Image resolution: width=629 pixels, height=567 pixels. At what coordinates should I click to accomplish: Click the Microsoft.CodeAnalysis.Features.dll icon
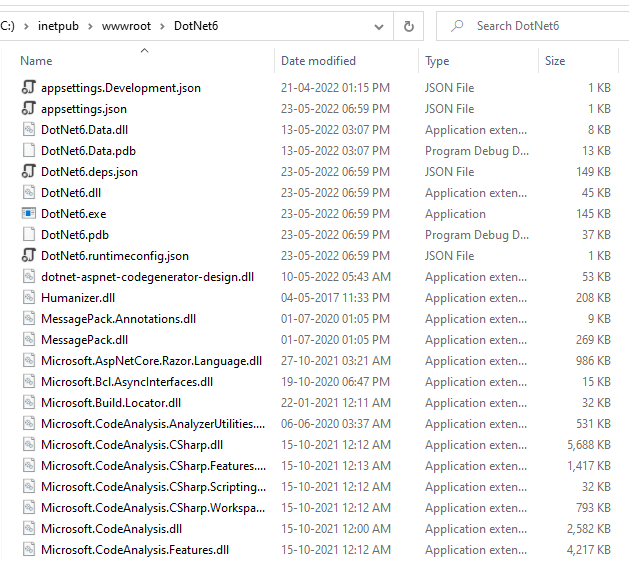tap(28, 549)
